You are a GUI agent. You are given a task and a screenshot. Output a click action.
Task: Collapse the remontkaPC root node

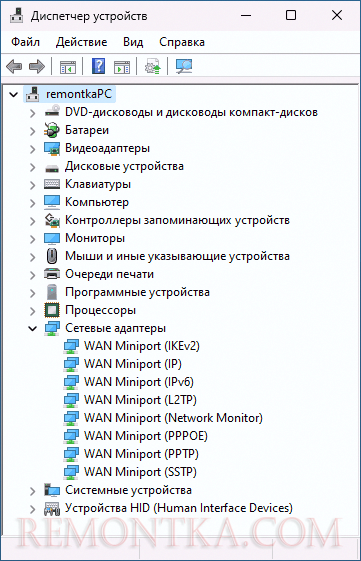pos(14,94)
